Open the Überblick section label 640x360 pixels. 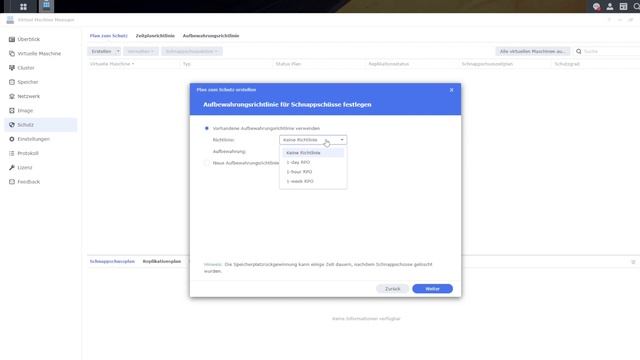pos(29,39)
